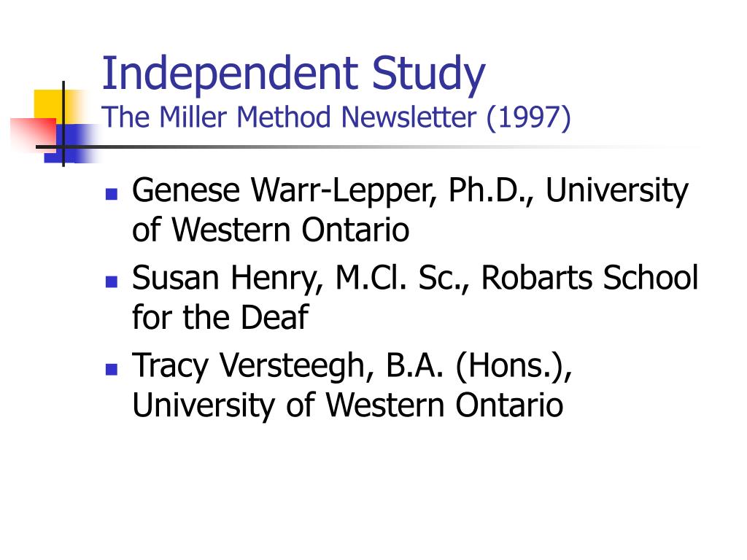Click last line "University of Western Ontario"
The height and width of the screenshot is (560, 747).
coord(348,406)
